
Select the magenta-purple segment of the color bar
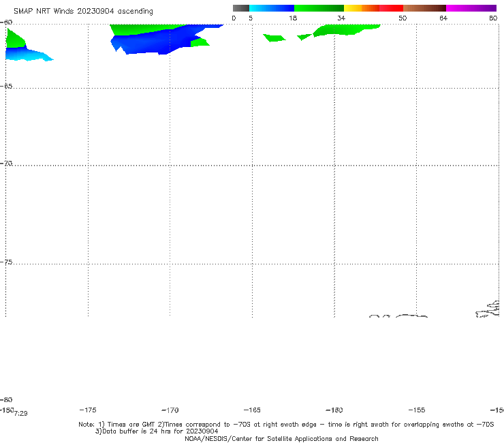coord(471,8)
